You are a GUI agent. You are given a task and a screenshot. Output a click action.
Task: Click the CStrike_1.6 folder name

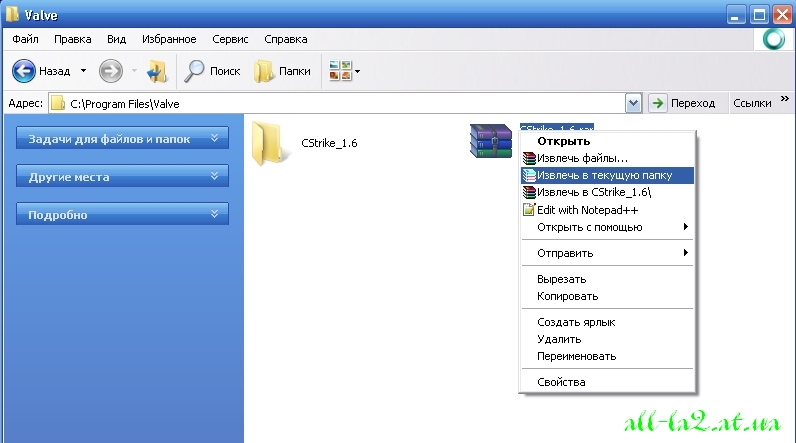pos(329,143)
